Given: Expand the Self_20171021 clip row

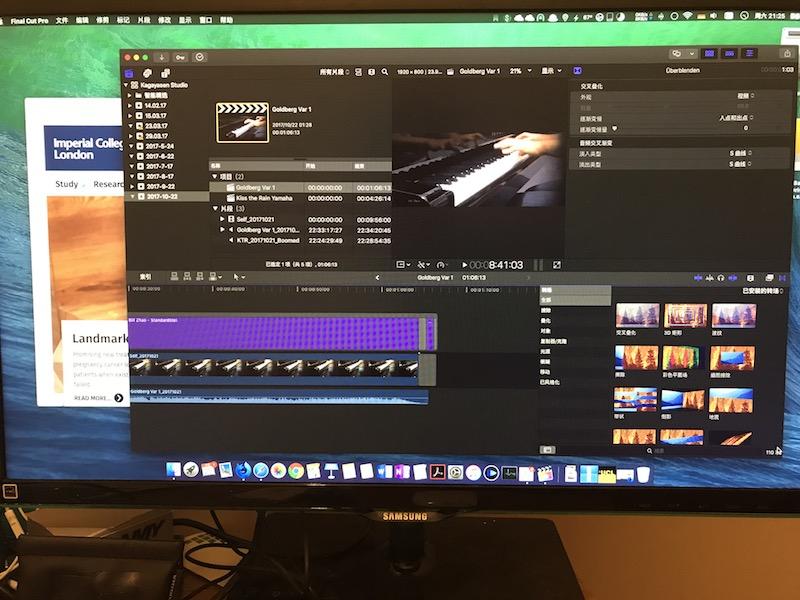Looking at the screenshot, I should [x=222, y=219].
